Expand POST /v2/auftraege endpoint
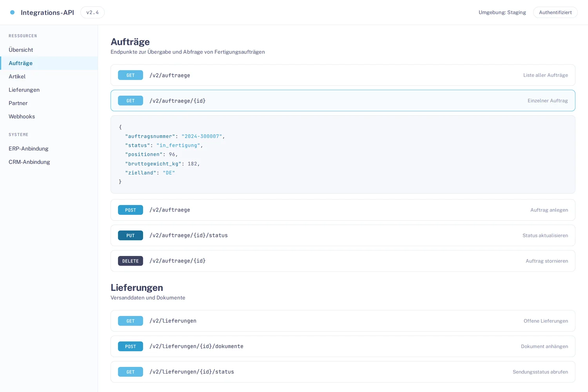588x392 pixels. coord(343,210)
